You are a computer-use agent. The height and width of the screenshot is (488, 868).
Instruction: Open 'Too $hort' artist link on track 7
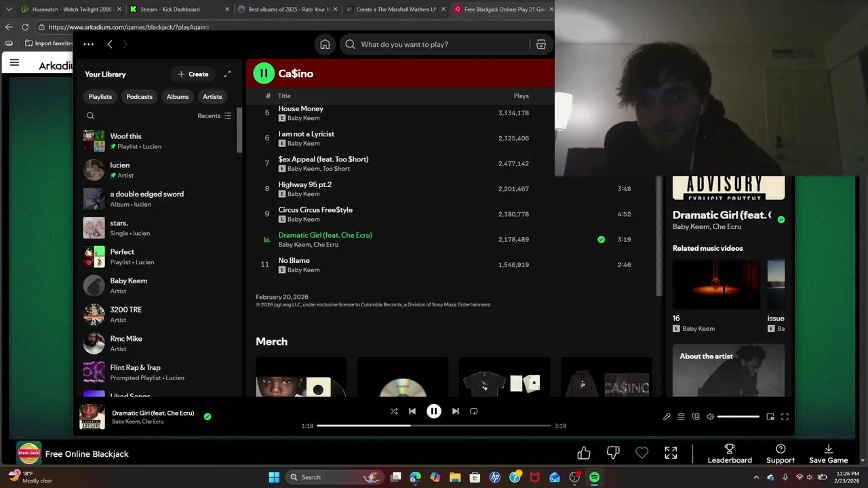tap(336, 169)
